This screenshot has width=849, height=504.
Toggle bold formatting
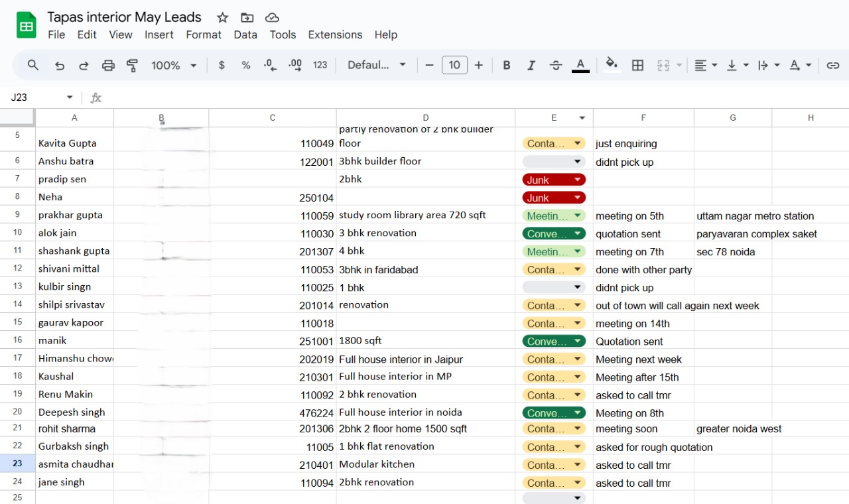tap(507, 65)
